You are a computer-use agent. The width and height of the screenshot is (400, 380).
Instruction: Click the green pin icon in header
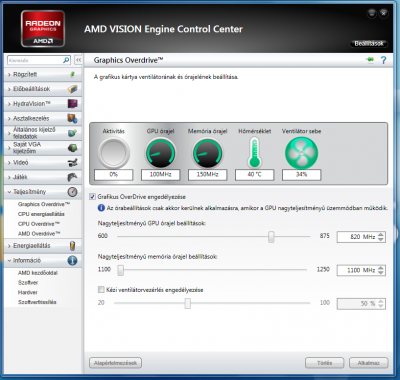[370, 60]
